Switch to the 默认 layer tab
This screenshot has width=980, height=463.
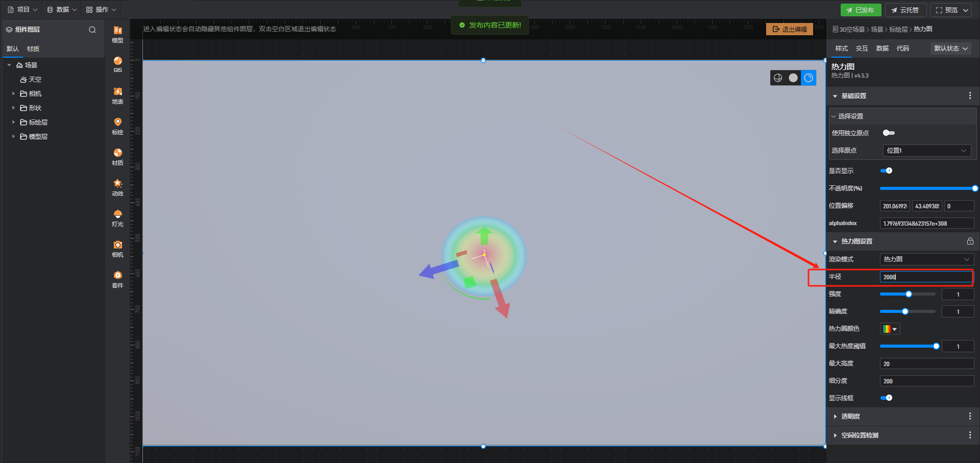click(13, 49)
